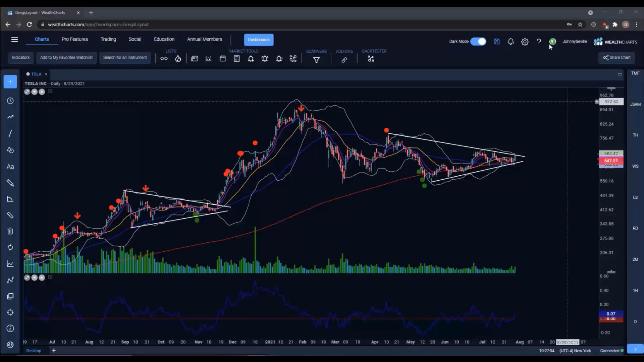644x362 pixels.
Task: Choose the shapes drawing tool
Action: [x=10, y=150]
